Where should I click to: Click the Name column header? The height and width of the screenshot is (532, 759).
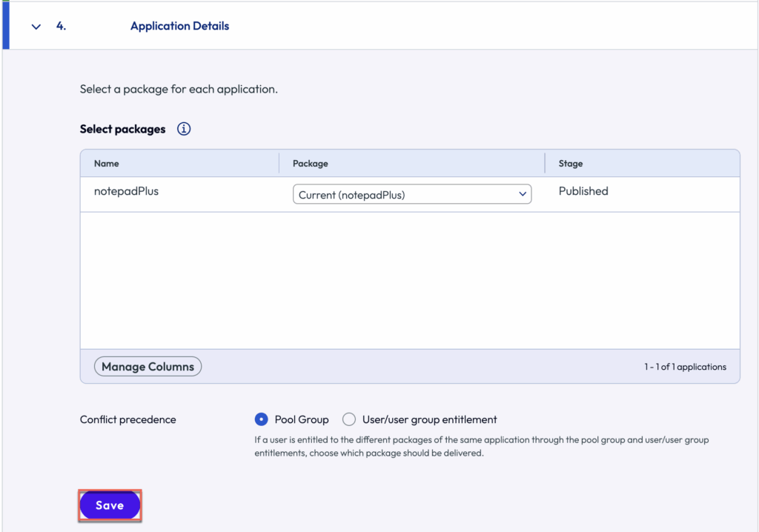click(107, 163)
